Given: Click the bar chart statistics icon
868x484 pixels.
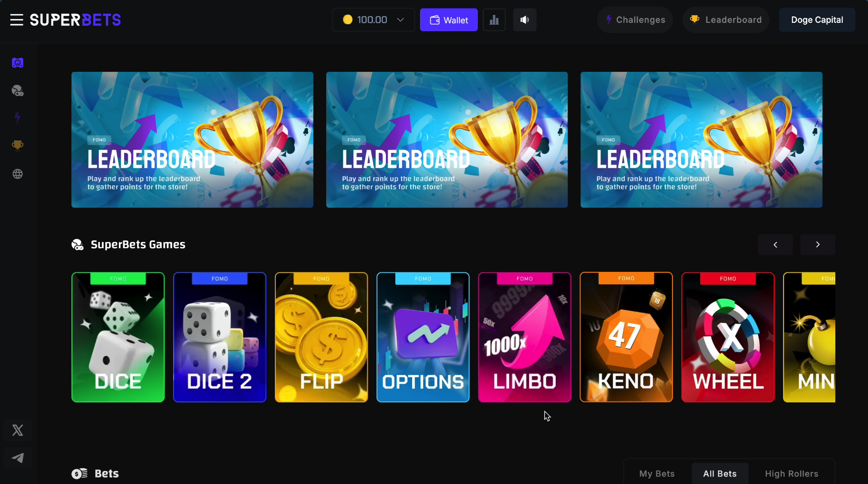Looking at the screenshot, I should [x=494, y=20].
